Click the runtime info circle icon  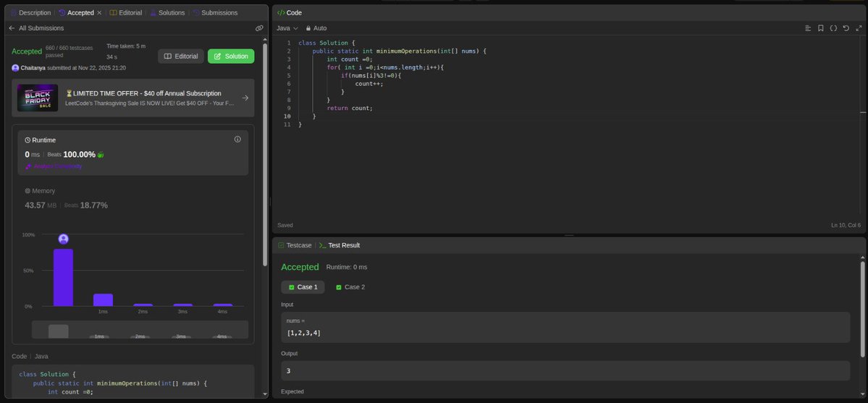pyautogui.click(x=237, y=140)
